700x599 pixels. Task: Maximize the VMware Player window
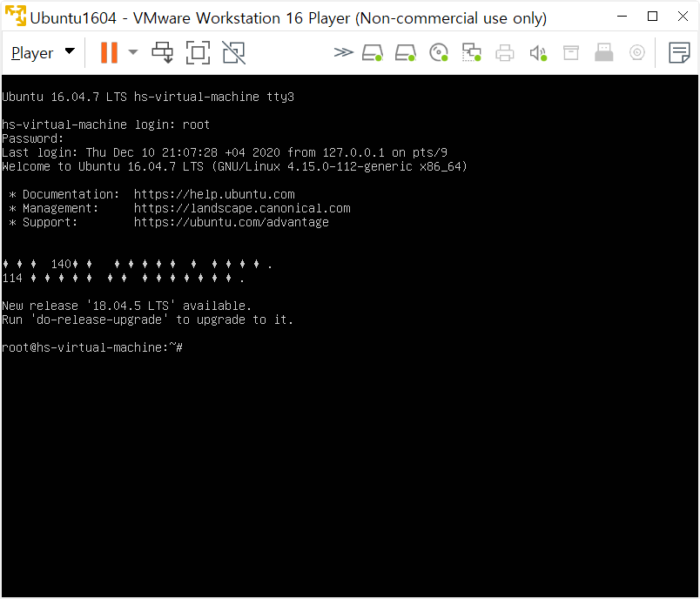652,16
